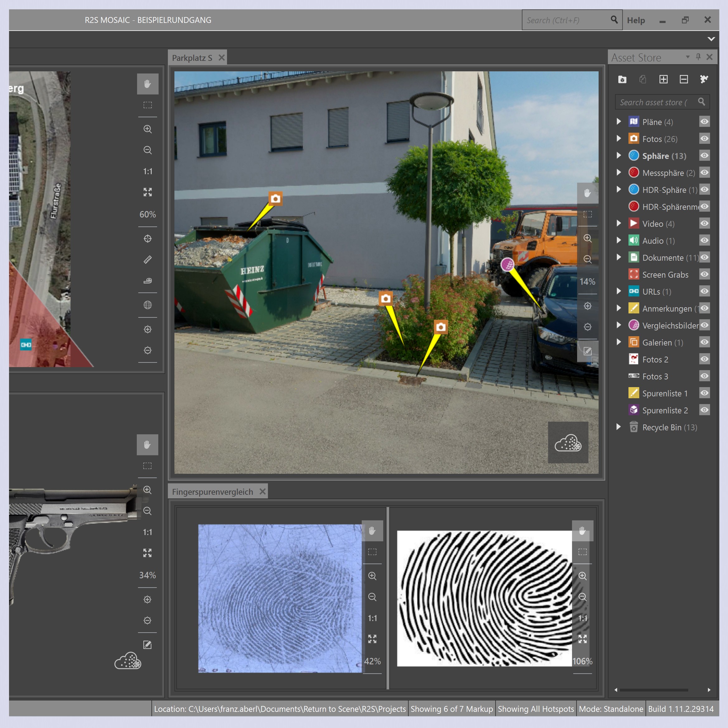Expand the Dokumente category
Image resolution: width=728 pixels, height=728 pixels.
click(619, 257)
